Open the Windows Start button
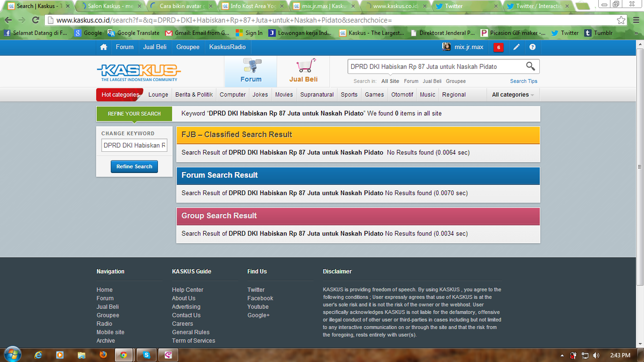Viewport: 644px width, 362px height. click(x=12, y=354)
